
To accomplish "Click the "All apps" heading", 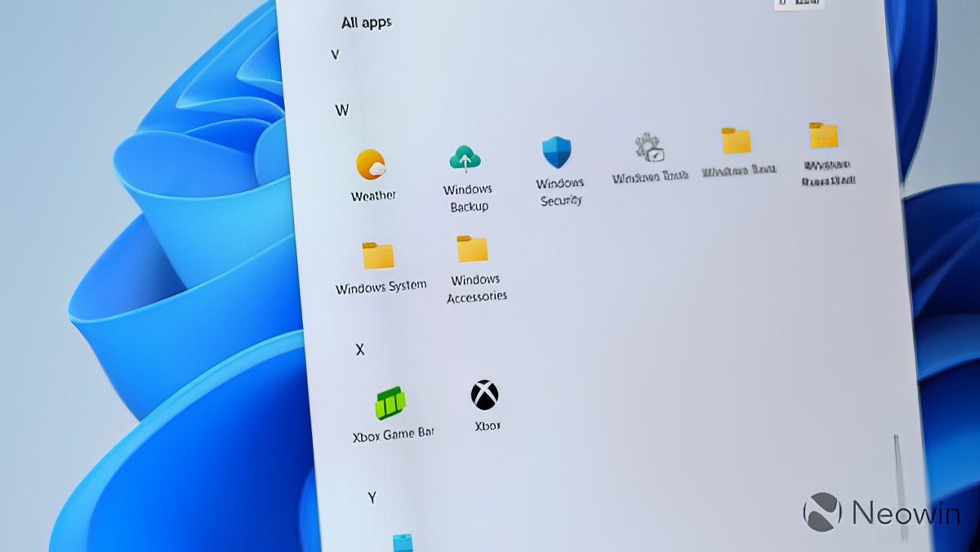I will (367, 23).
